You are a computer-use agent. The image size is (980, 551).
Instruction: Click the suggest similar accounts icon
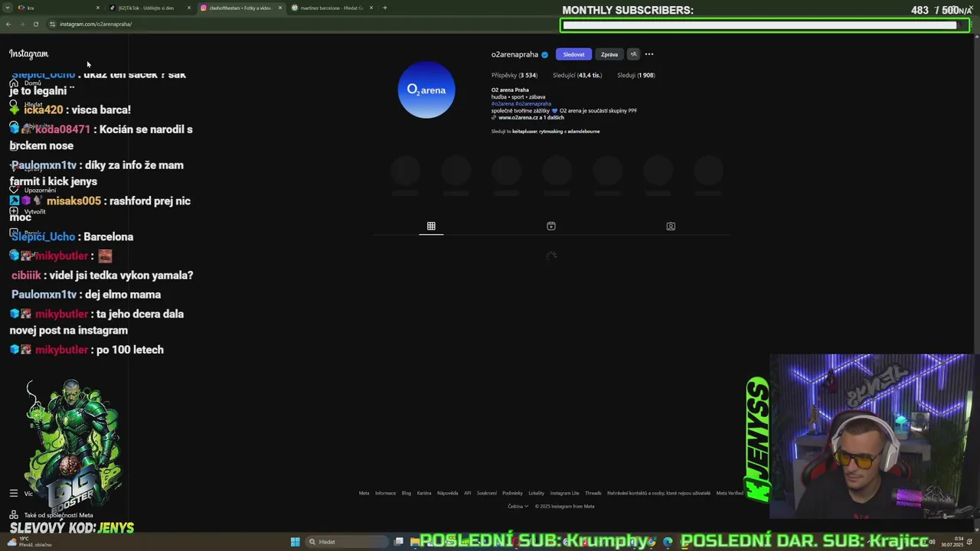pos(633,54)
